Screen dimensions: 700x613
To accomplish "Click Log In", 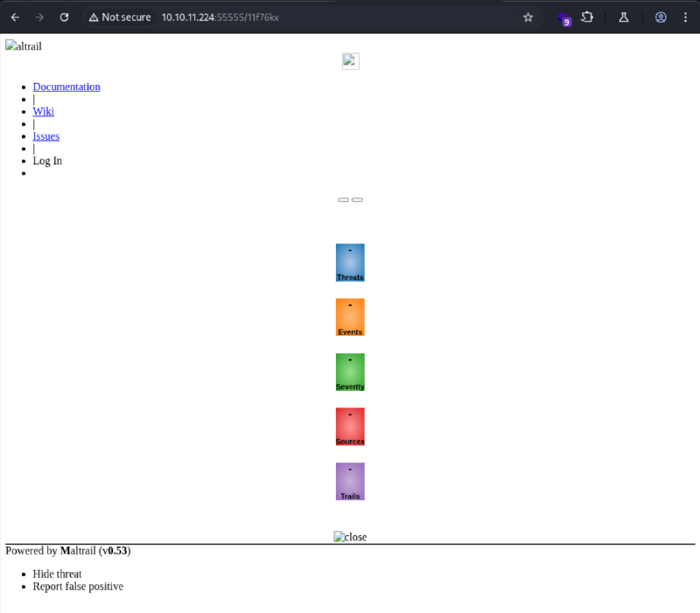I will tap(47, 161).
